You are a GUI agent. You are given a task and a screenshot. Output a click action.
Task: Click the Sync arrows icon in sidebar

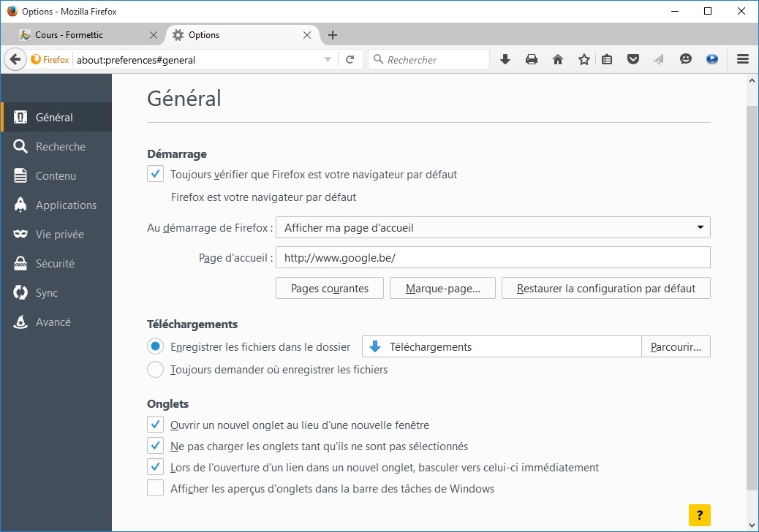point(20,292)
